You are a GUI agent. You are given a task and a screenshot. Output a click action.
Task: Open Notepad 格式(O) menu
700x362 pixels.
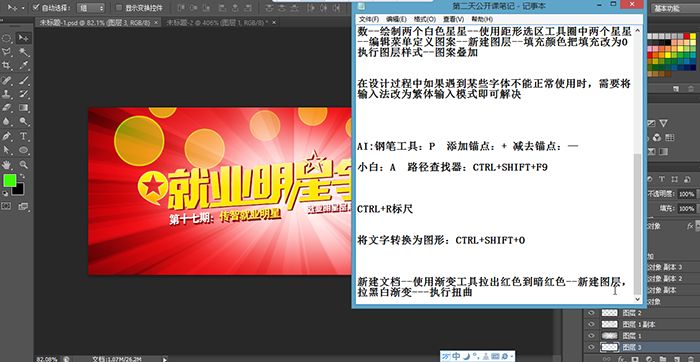(x=425, y=19)
